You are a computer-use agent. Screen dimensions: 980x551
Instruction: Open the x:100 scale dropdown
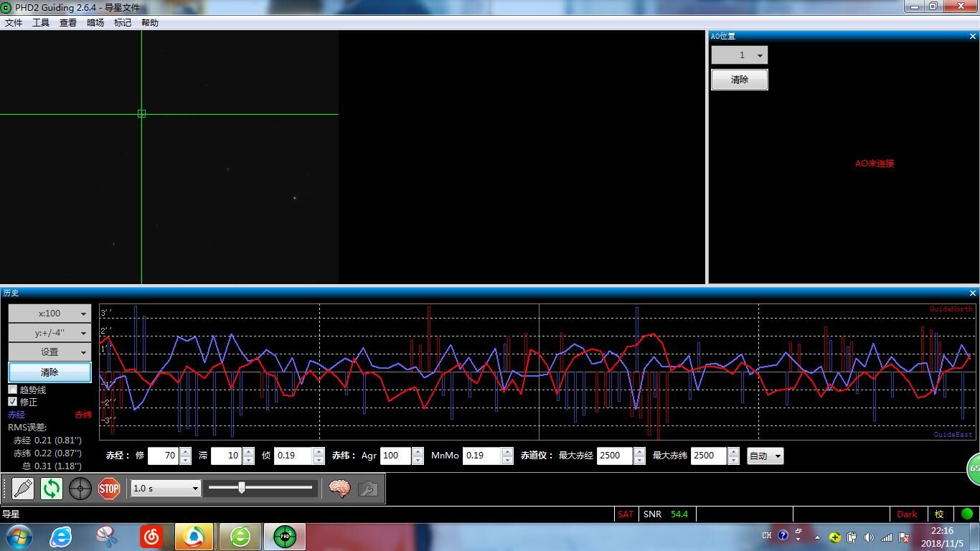[50, 314]
